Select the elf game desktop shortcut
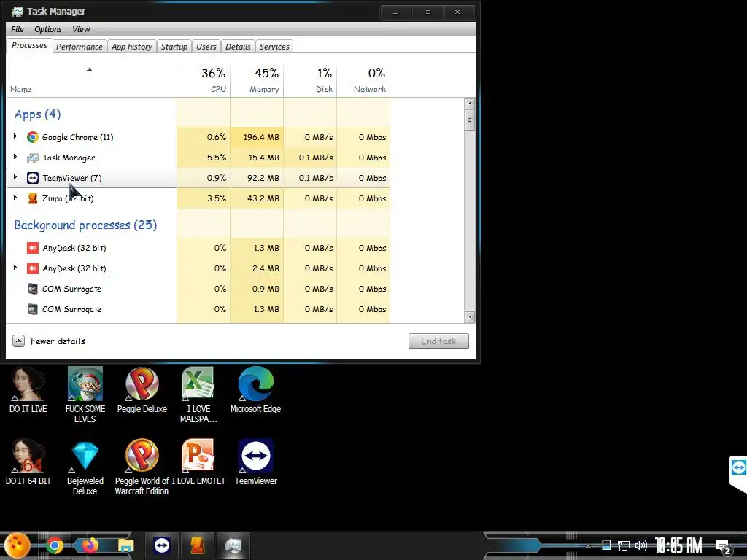747x560 pixels. [85, 394]
